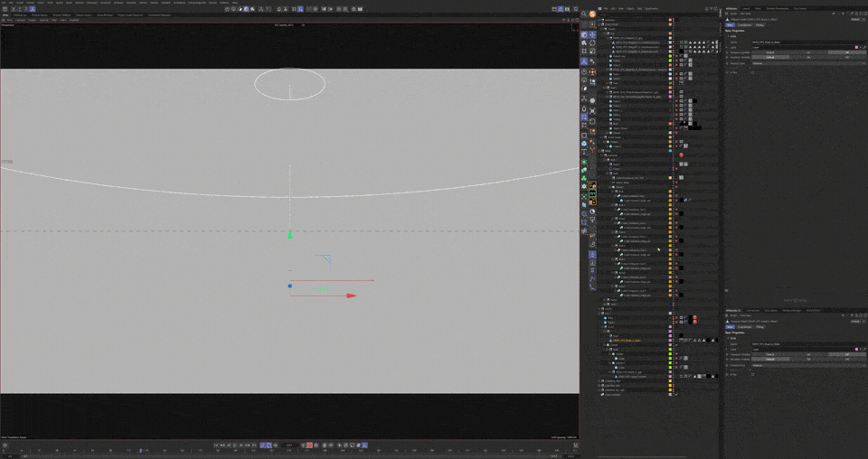The height and width of the screenshot is (459, 868).
Task: Open the Bookmarks menu in Object Manager
Action: [652, 9]
